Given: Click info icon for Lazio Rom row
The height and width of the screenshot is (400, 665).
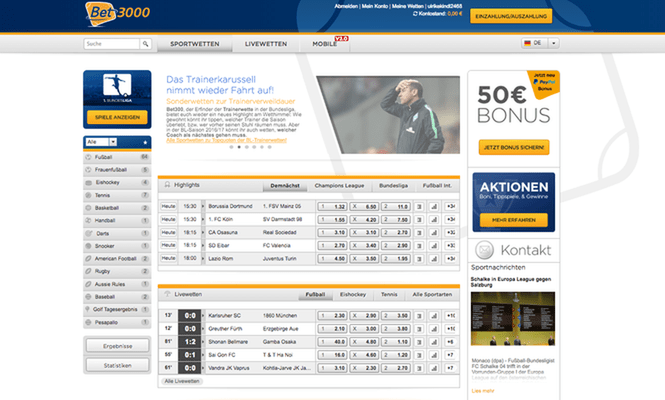Looking at the screenshot, I should 419,259.
